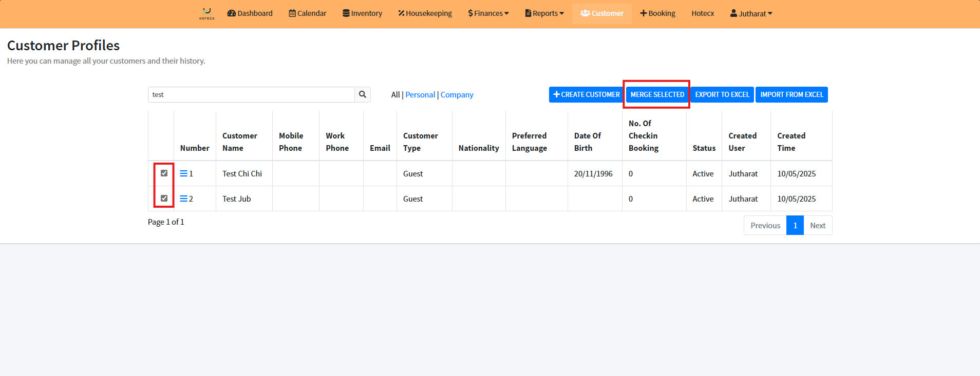
Task: Open Inventory from the top navigation
Action: [x=362, y=13]
